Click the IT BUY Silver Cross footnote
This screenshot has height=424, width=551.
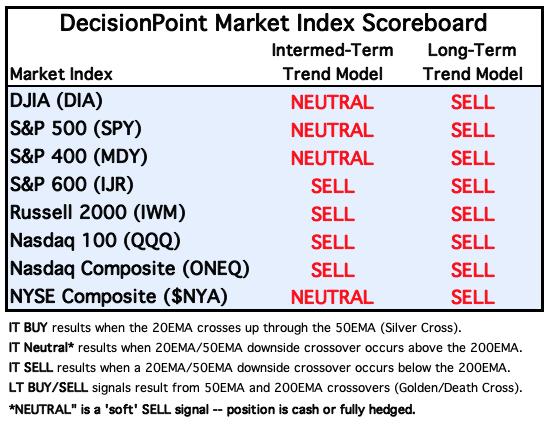pos(235,328)
